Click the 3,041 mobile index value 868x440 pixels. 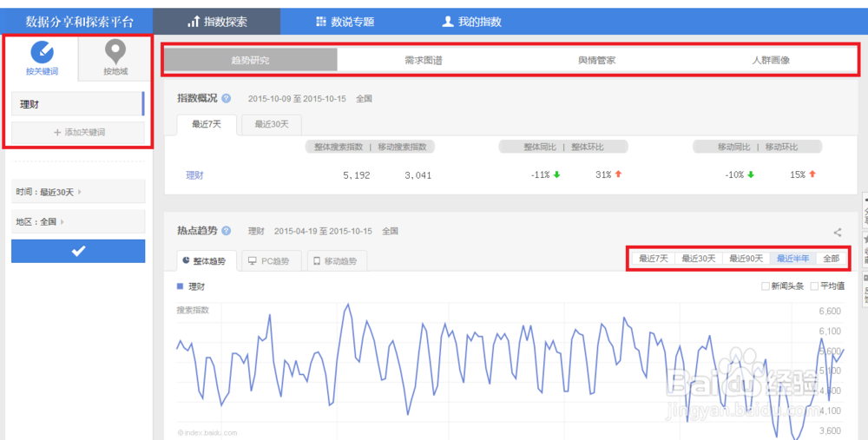(418, 175)
